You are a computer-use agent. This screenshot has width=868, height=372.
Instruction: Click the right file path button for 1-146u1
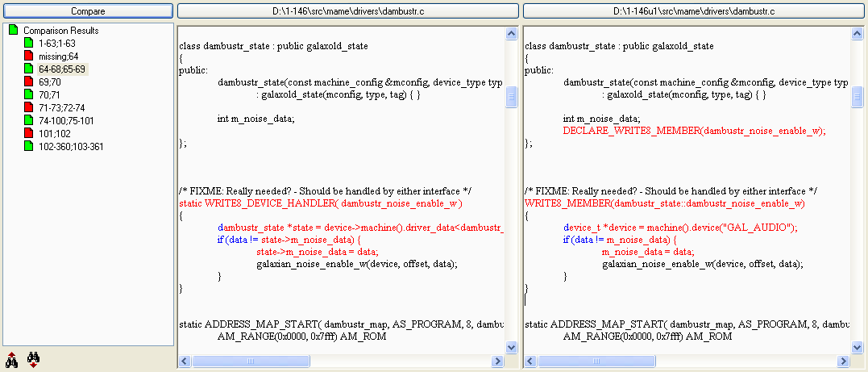694,11
